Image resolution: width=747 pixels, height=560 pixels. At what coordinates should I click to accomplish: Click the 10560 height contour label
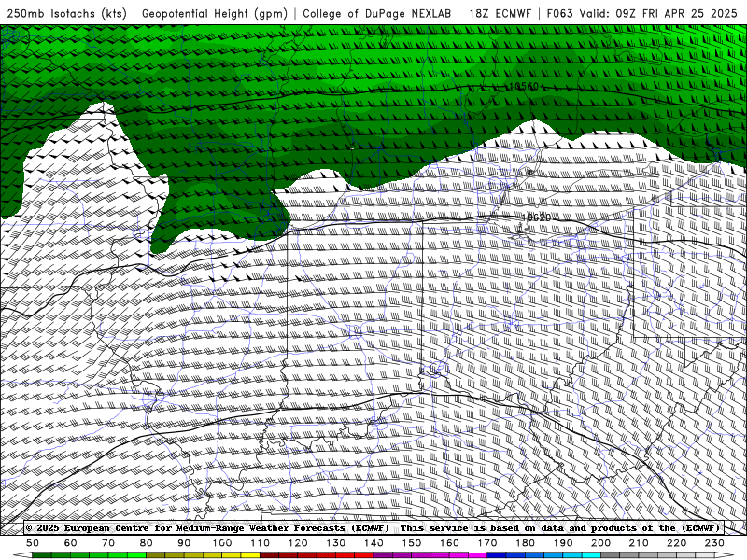click(524, 86)
